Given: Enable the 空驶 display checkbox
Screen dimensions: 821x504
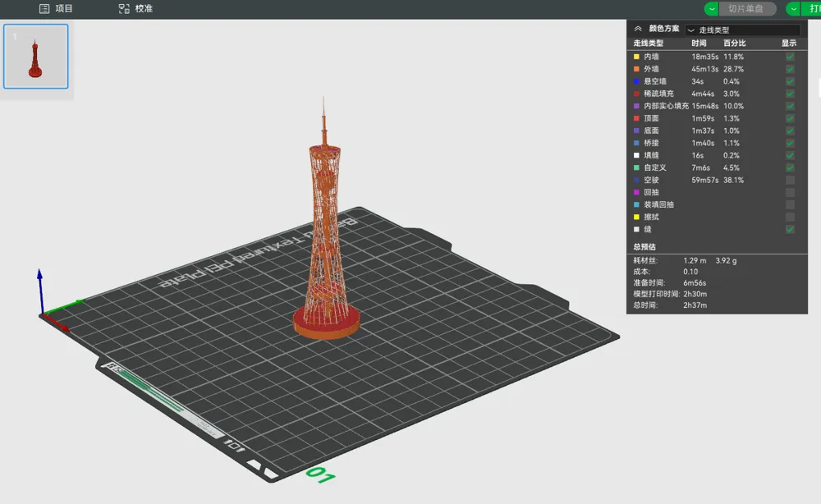Looking at the screenshot, I should click(790, 180).
